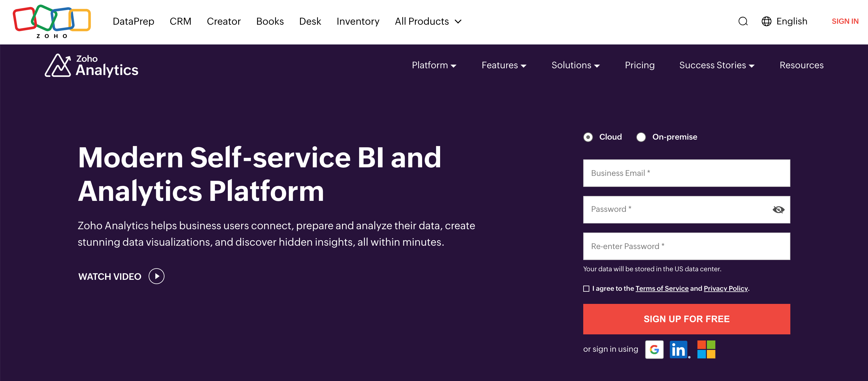Focus the Password field

(686, 209)
